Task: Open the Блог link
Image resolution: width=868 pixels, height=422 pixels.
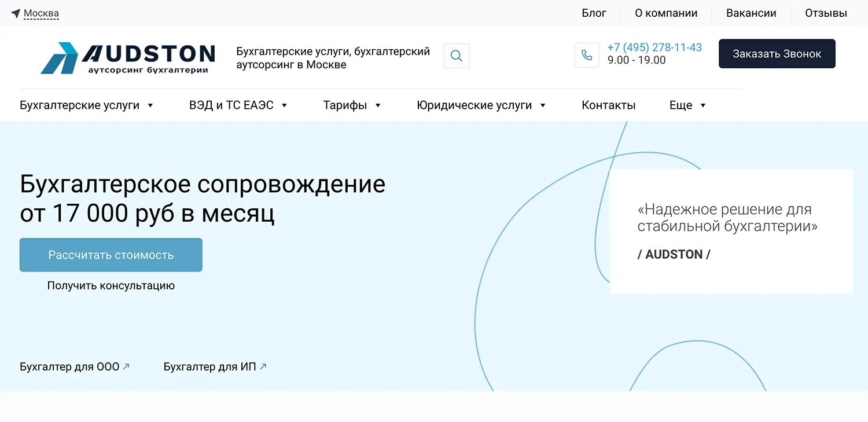Action: [x=594, y=13]
